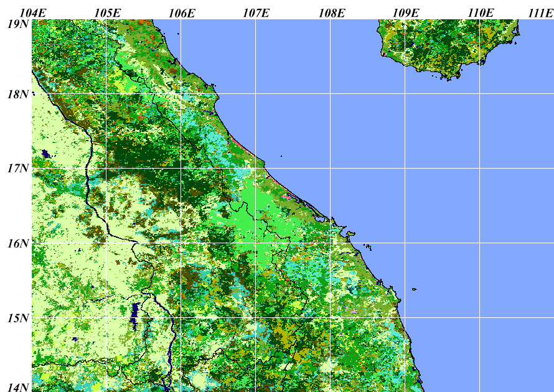Select the 107E longitude label

256,13
